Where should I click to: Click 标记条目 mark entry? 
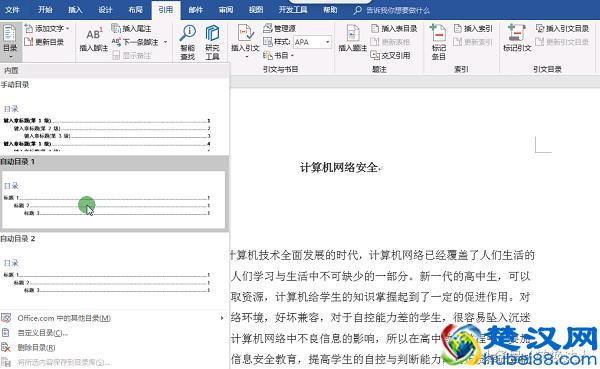(439, 42)
